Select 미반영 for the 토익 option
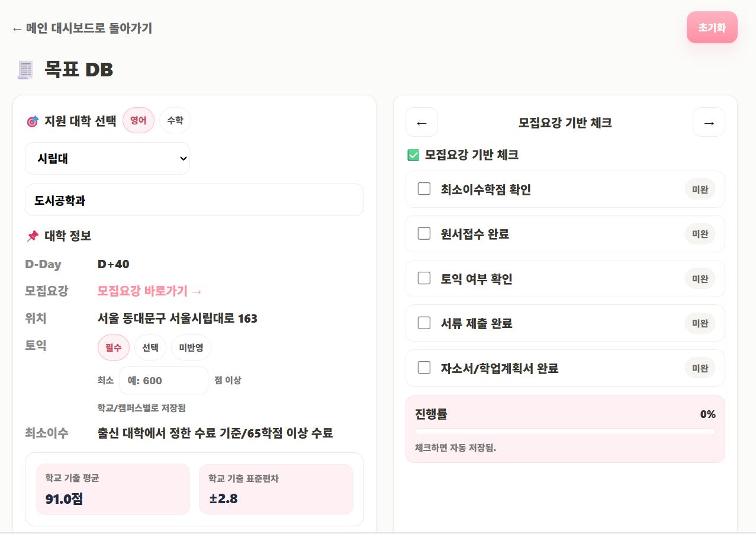756x534 pixels. point(191,348)
